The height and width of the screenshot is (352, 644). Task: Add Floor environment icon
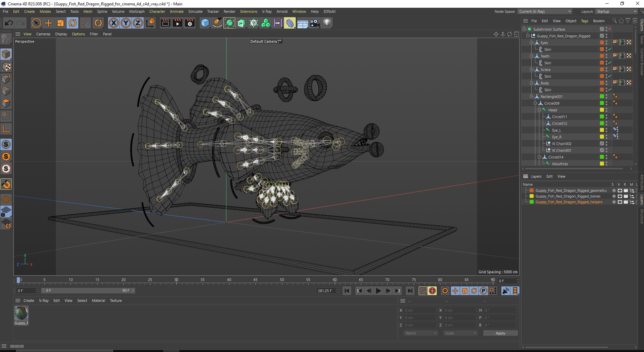tap(302, 23)
